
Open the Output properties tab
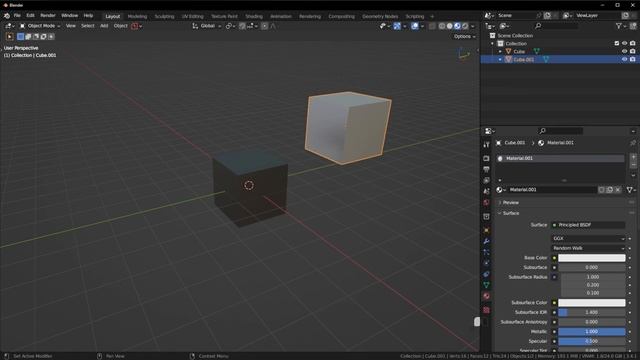(486, 169)
